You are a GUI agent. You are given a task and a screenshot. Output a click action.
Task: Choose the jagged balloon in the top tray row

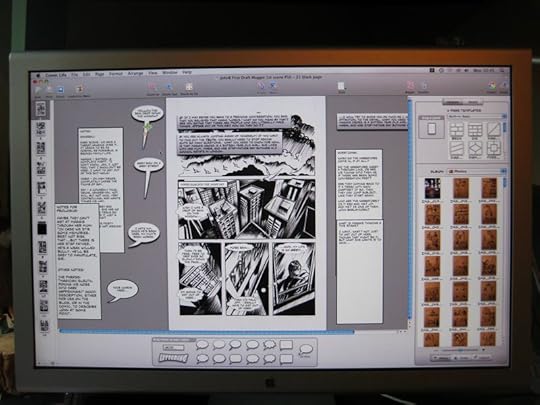(269, 345)
